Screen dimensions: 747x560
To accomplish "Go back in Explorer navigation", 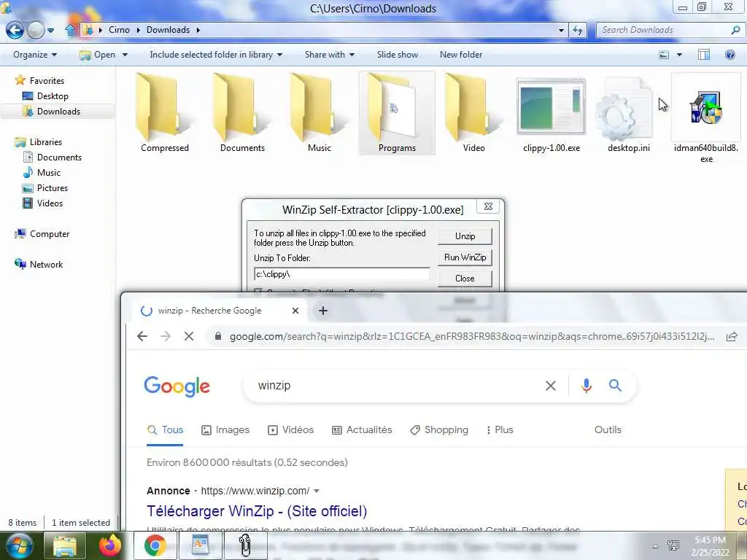I will point(15,30).
